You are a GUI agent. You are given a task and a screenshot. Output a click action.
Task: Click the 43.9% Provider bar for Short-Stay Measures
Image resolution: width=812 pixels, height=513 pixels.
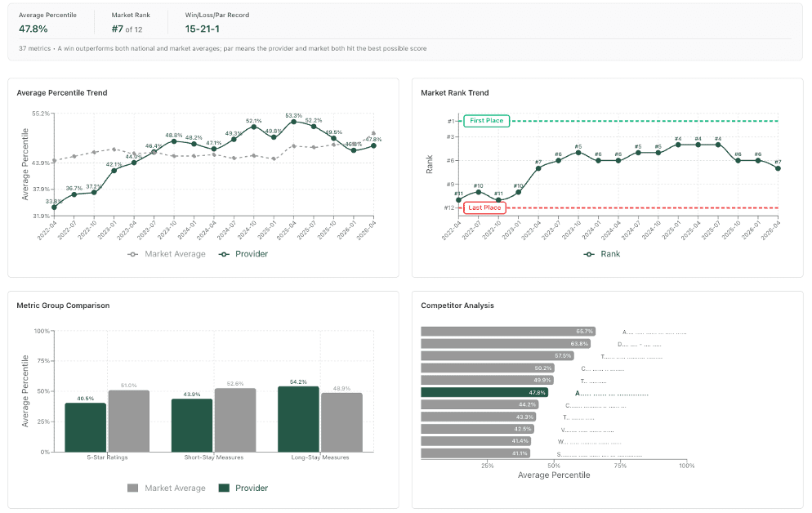[192, 426]
